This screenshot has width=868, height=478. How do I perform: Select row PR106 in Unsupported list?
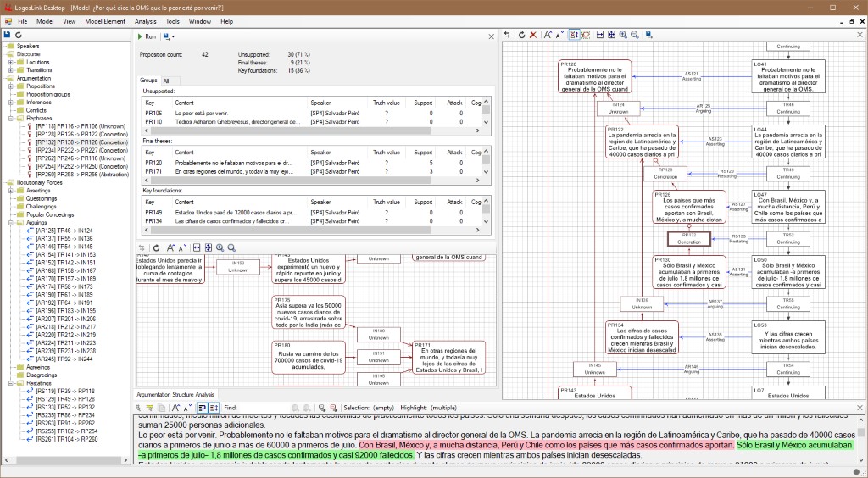pos(313,113)
